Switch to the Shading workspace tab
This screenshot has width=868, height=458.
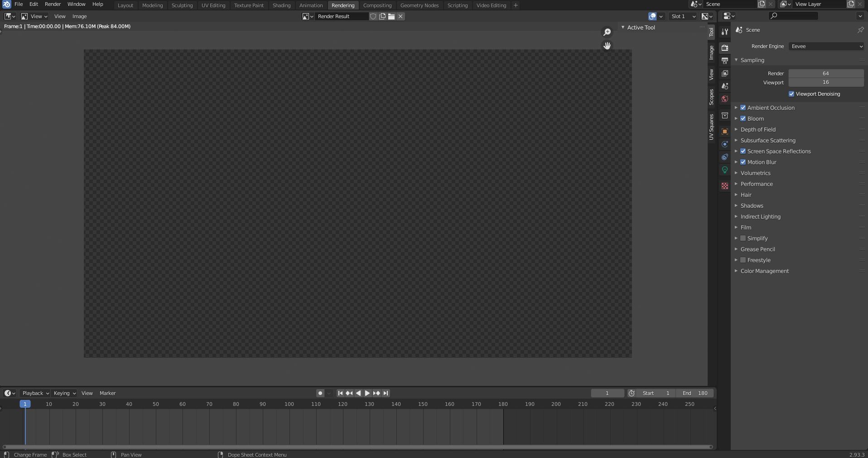click(x=281, y=5)
